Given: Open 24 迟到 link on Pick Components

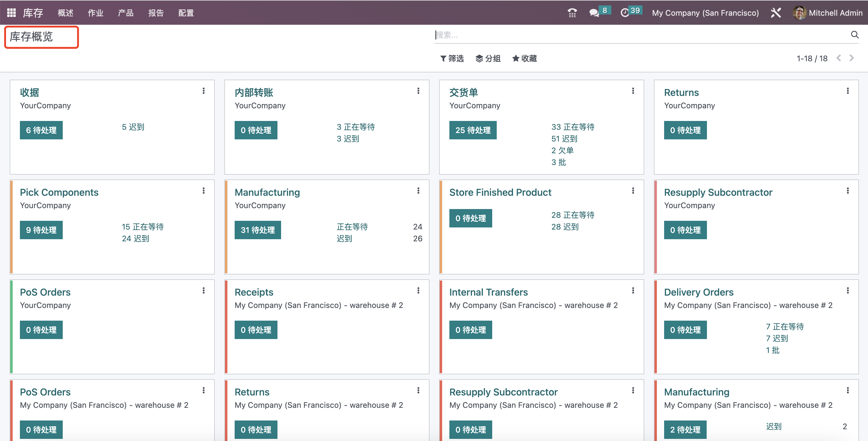Looking at the screenshot, I should click(135, 239).
